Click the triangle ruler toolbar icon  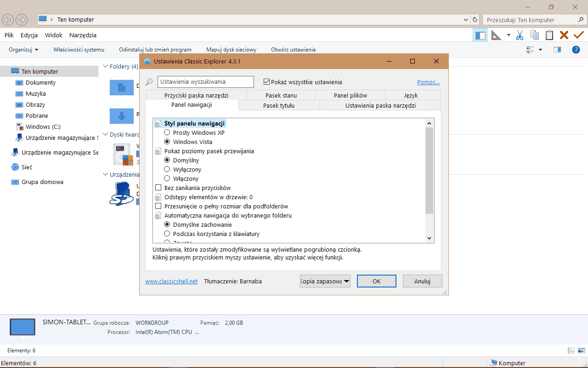tap(496, 35)
